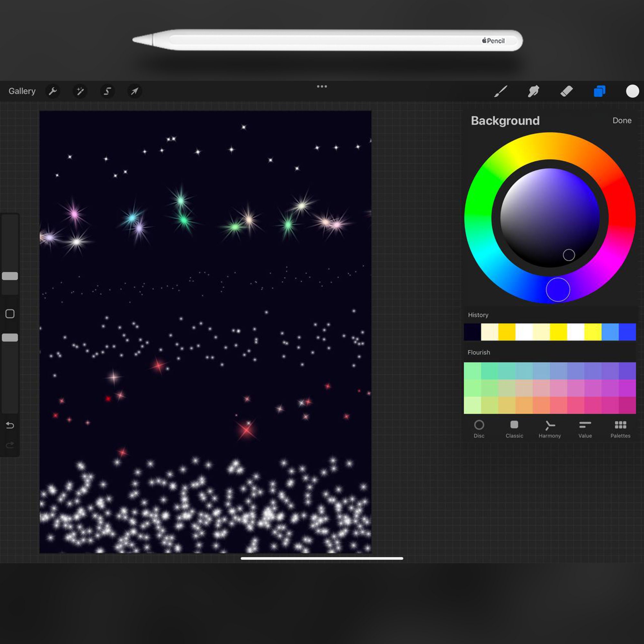Image resolution: width=644 pixels, height=644 pixels.
Task: Click the History label
Action: (x=478, y=315)
